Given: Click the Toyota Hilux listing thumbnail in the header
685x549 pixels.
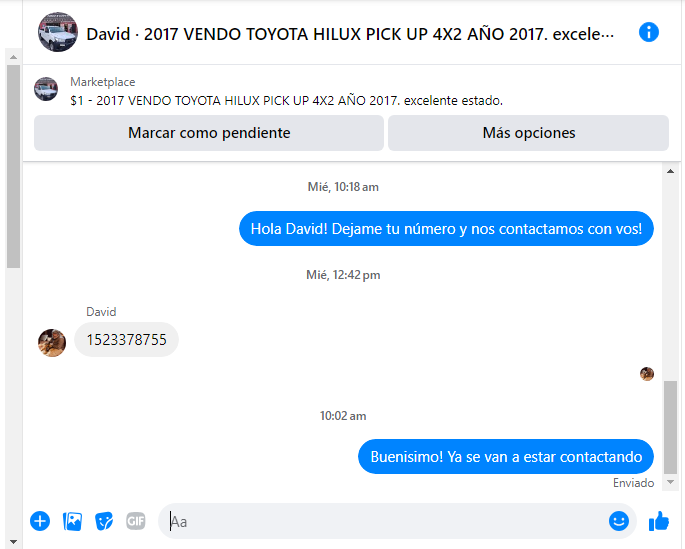Looking at the screenshot, I should click(58, 32).
